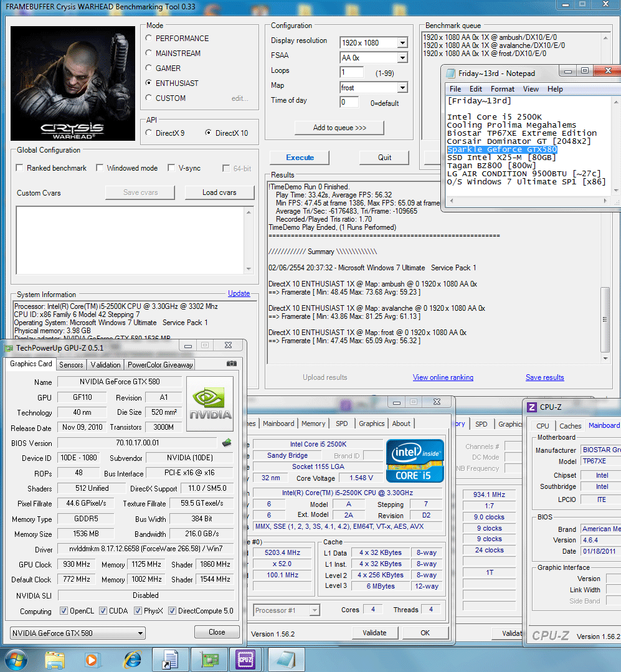Open the Notepad View menu
The width and height of the screenshot is (621, 672).
pyautogui.click(x=531, y=89)
